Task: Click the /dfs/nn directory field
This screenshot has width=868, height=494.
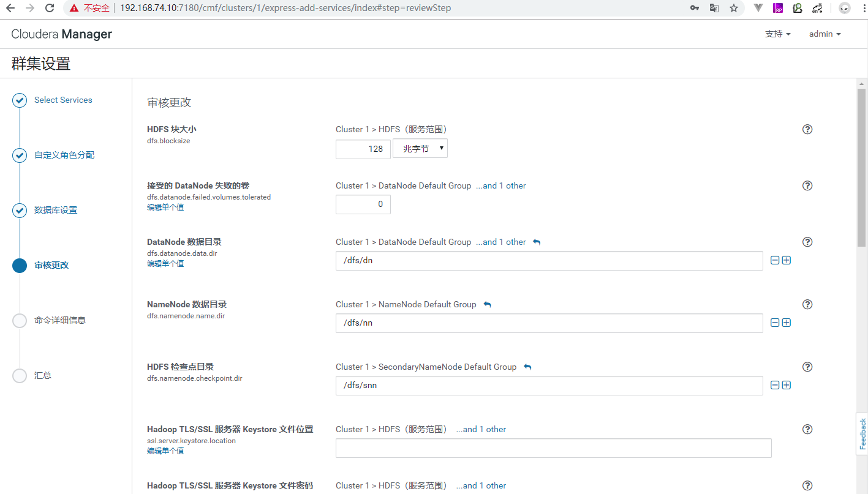Action: pos(549,323)
